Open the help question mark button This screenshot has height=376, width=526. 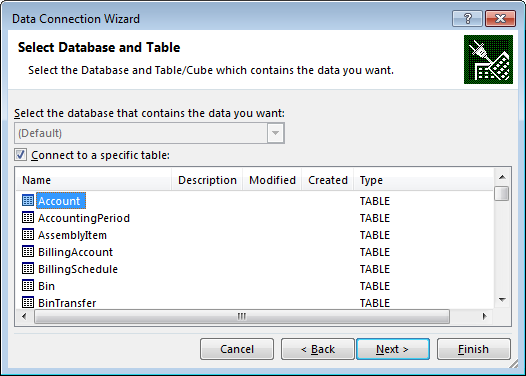[467, 18]
